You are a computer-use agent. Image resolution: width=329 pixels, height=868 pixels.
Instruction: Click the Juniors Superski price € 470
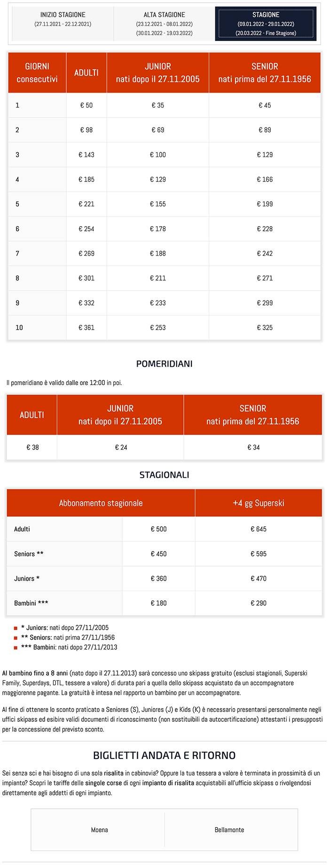pos(258,579)
